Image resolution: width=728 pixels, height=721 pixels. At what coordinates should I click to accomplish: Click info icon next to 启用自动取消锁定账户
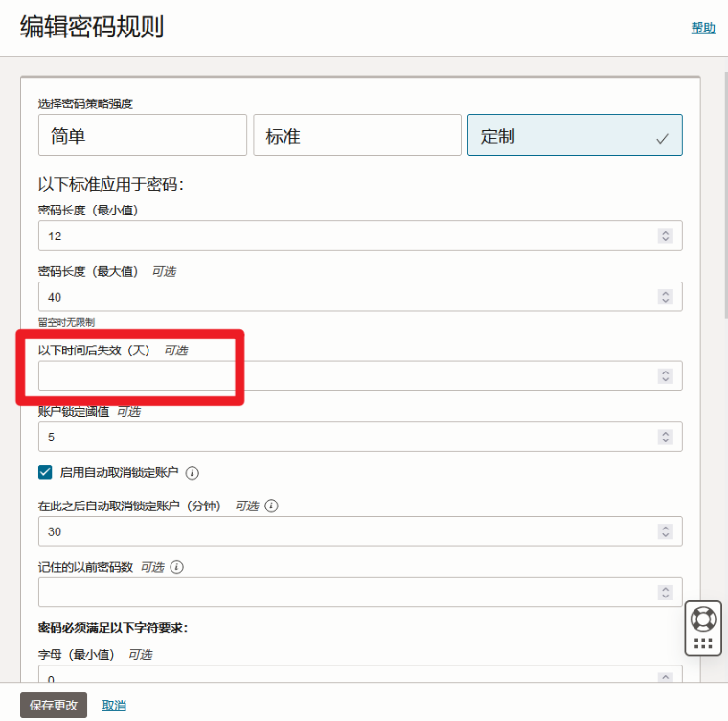(x=192, y=473)
